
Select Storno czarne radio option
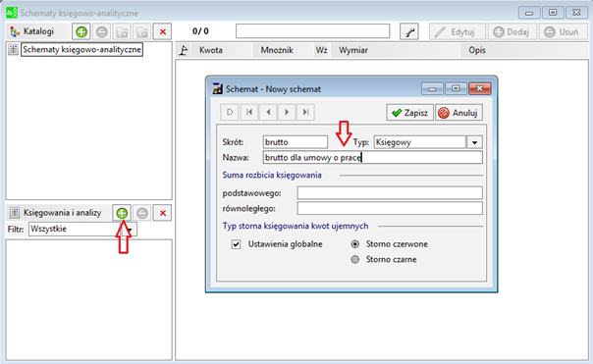coord(354,260)
